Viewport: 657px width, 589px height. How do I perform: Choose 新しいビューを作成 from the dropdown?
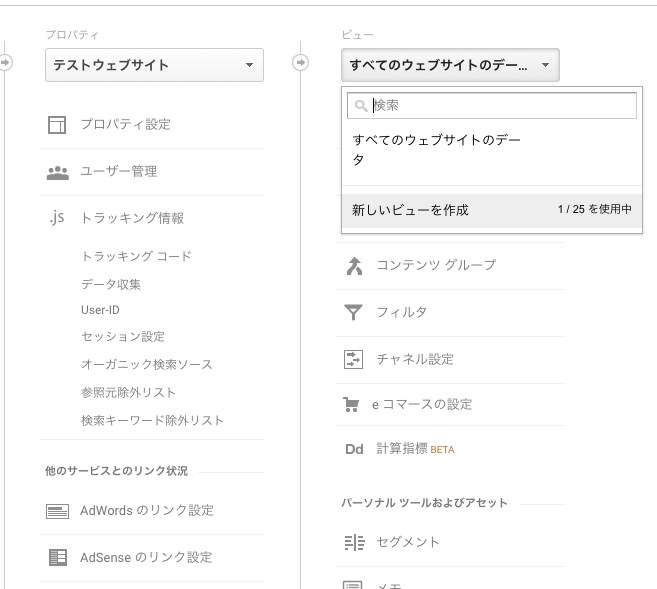[x=411, y=210]
